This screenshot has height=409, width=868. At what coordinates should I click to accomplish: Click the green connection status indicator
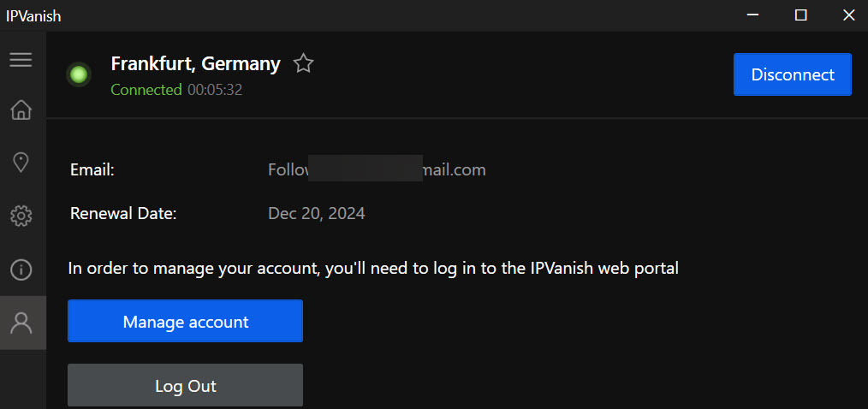[x=79, y=75]
